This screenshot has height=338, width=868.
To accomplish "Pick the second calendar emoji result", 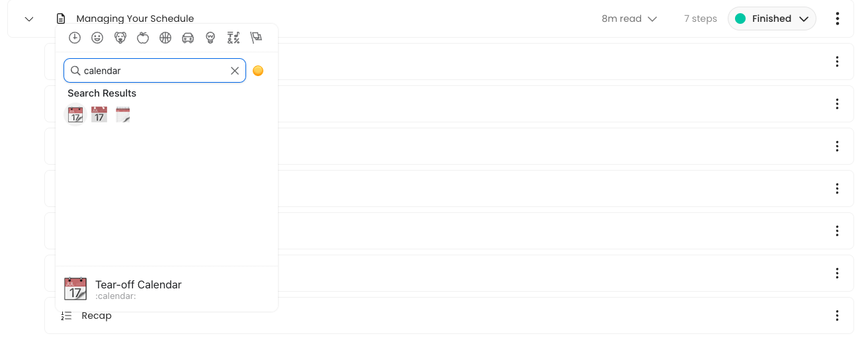I will coord(99,115).
